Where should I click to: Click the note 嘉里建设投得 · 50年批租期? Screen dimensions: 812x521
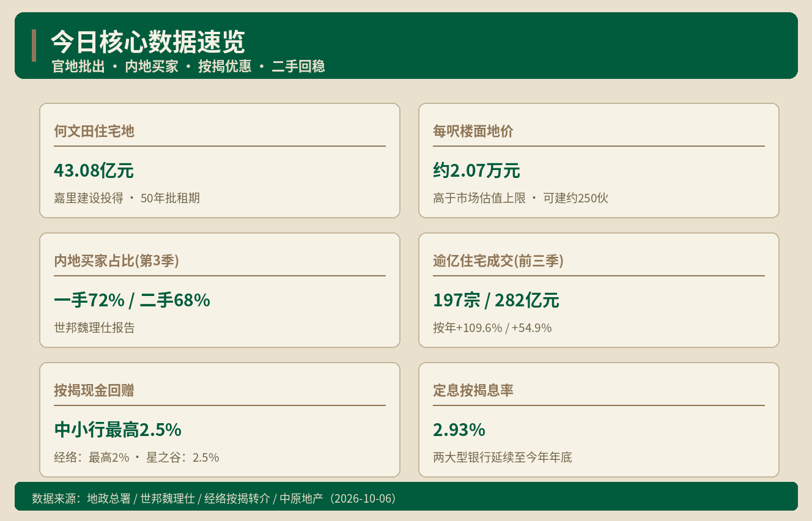(x=127, y=198)
